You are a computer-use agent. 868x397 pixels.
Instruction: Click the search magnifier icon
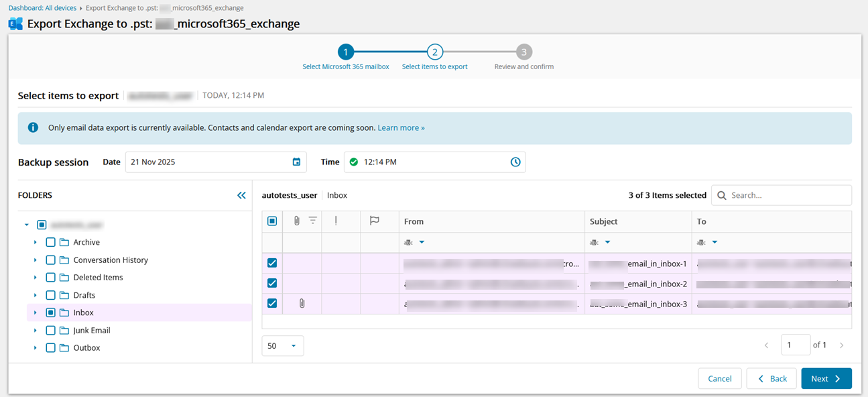tap(722, 196)
